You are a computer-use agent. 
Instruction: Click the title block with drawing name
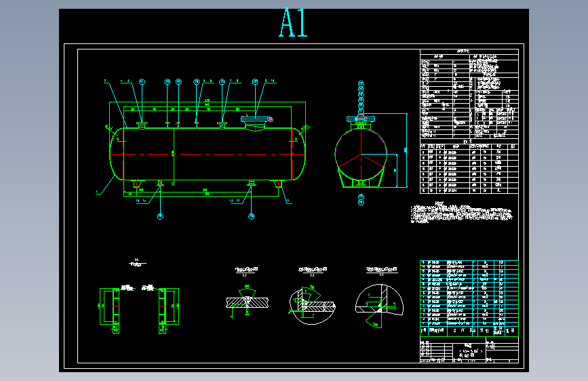coord(469,350)
